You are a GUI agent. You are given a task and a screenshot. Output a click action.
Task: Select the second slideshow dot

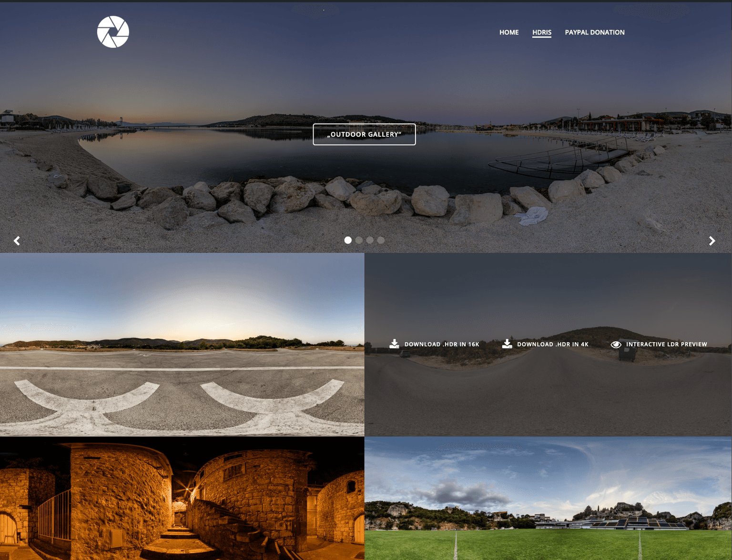pos(359,240)
